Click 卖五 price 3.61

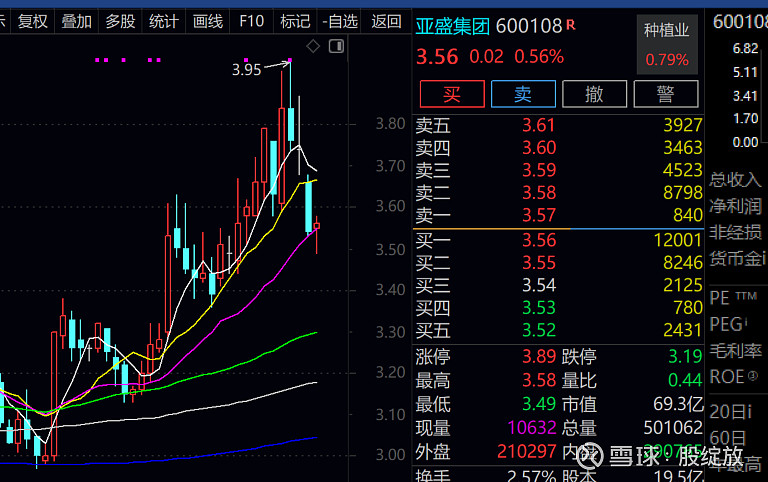pyautogui.click(x=539, y=125)
